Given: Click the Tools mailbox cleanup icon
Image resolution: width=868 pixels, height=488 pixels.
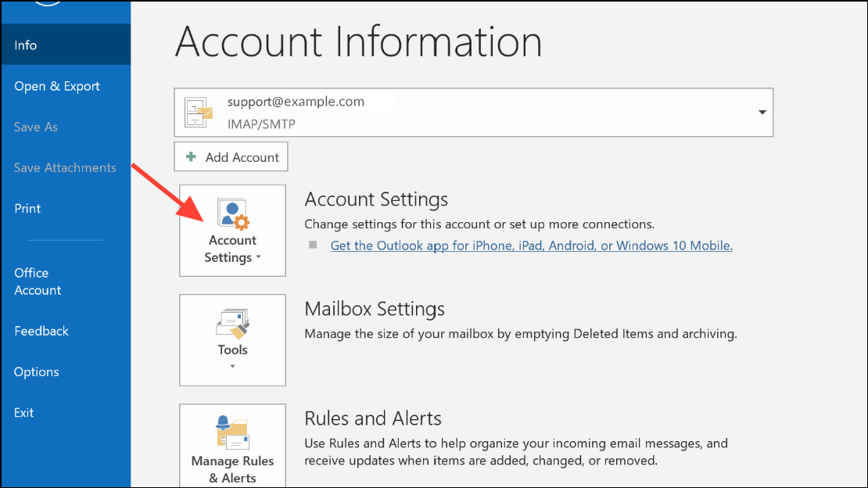Looking at the screenshot, I should coord(232,324).
